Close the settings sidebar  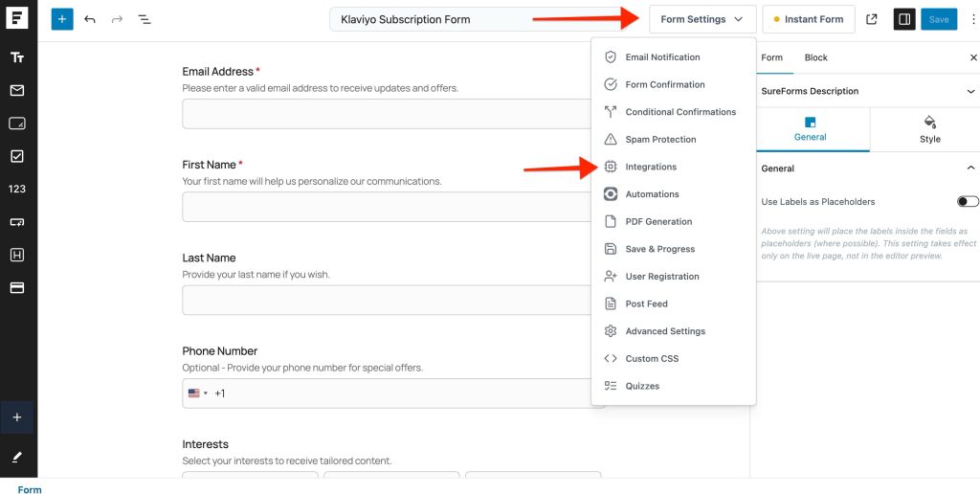pos(973,57)
